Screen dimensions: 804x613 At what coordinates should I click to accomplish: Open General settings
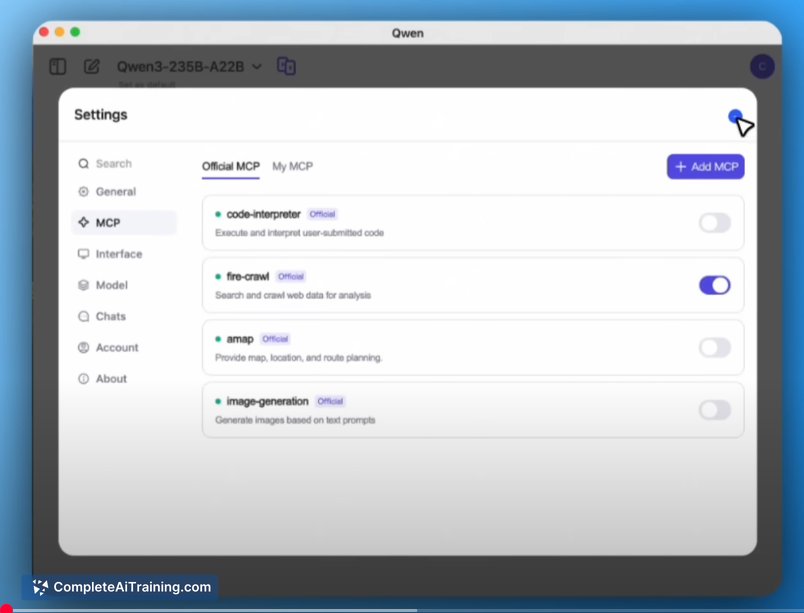pyautogui.click(x=124, y=192)
